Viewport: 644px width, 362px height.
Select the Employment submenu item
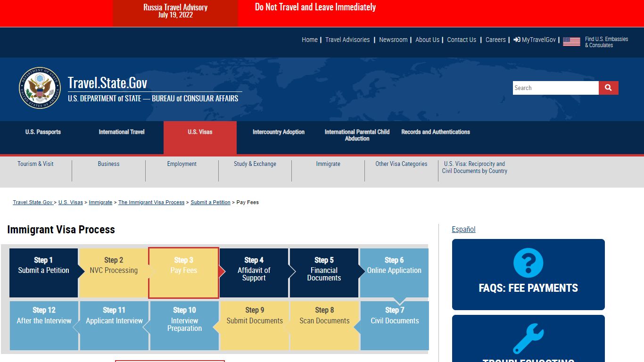click(182, 164)
